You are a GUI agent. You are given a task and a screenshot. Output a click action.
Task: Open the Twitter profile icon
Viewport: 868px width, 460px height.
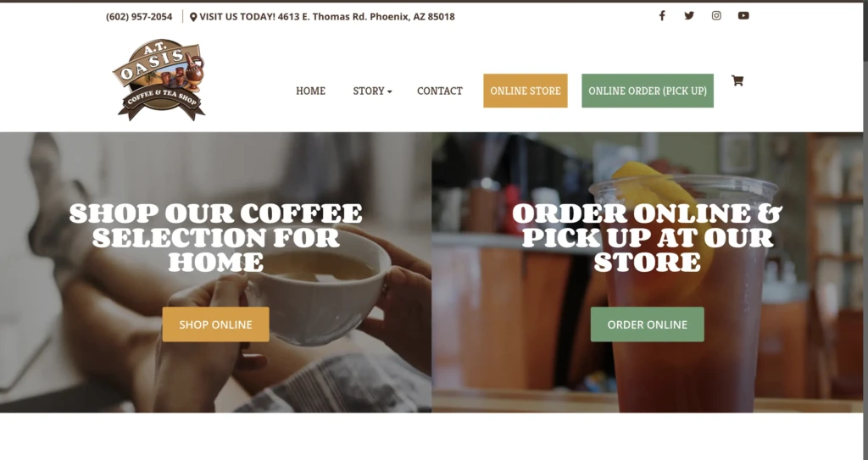click(688, 15)
